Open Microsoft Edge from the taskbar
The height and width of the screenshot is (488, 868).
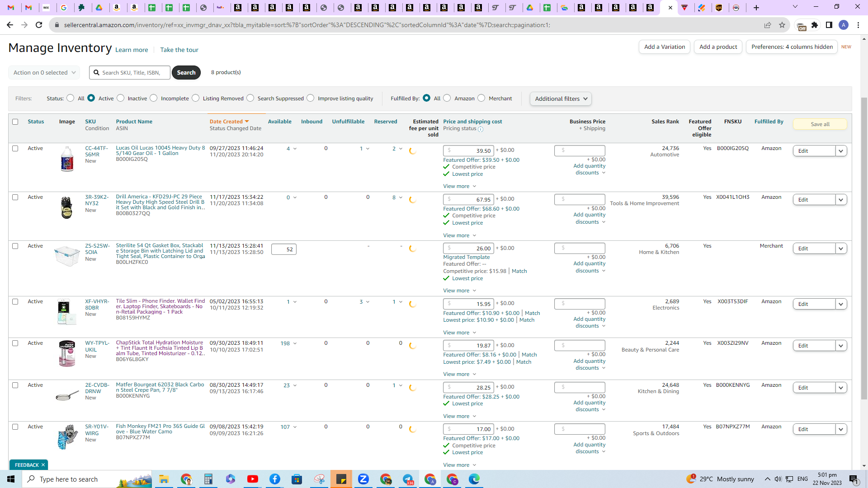tap(474, 479)
